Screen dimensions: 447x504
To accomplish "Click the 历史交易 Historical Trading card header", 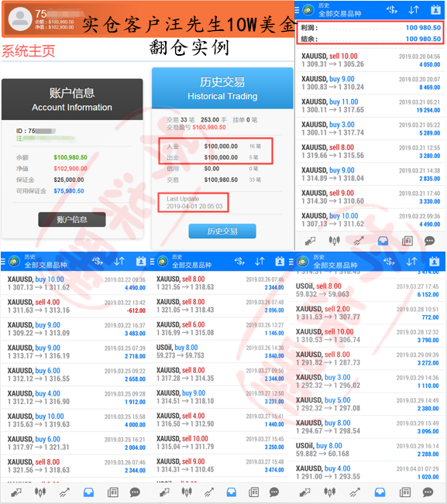I will coord(222,88).
